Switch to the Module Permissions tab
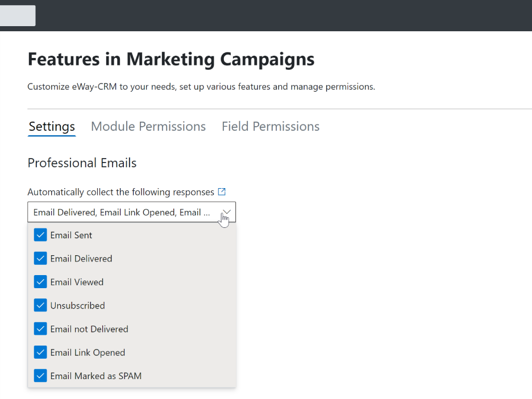 (148, 126)
